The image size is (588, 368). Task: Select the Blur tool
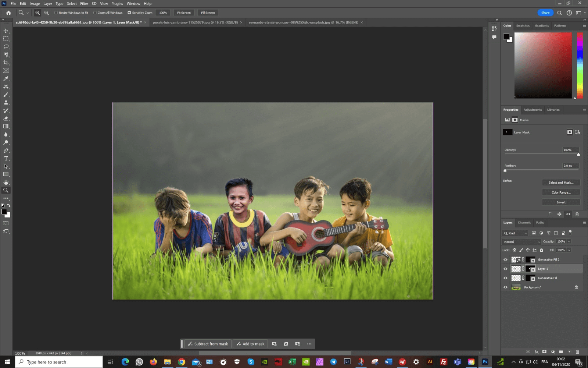pos(6,135)
